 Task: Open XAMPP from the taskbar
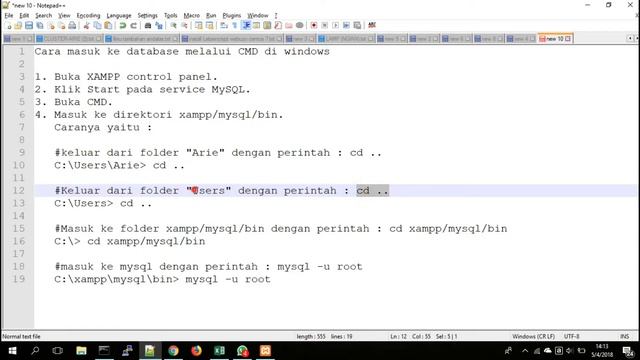265,351
